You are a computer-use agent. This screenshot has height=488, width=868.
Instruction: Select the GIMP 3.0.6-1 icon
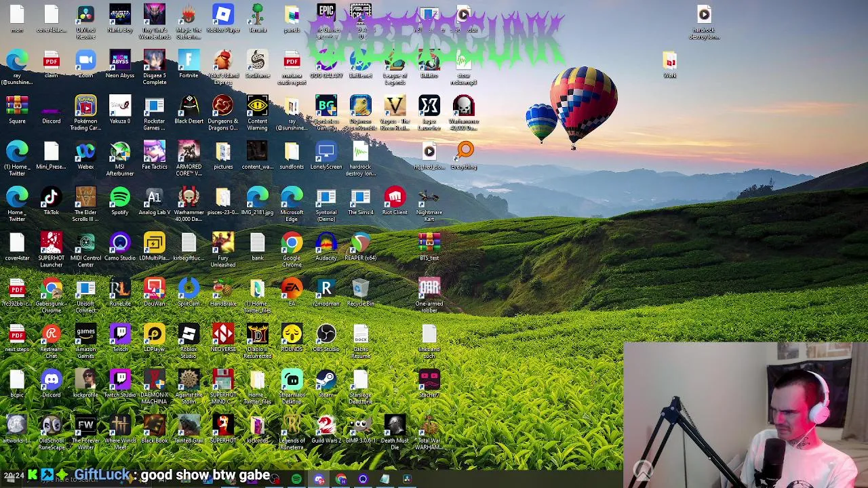[x=361, y=428]
